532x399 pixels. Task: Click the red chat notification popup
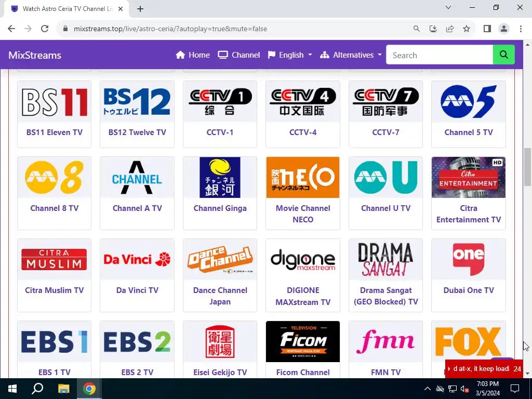484,369
